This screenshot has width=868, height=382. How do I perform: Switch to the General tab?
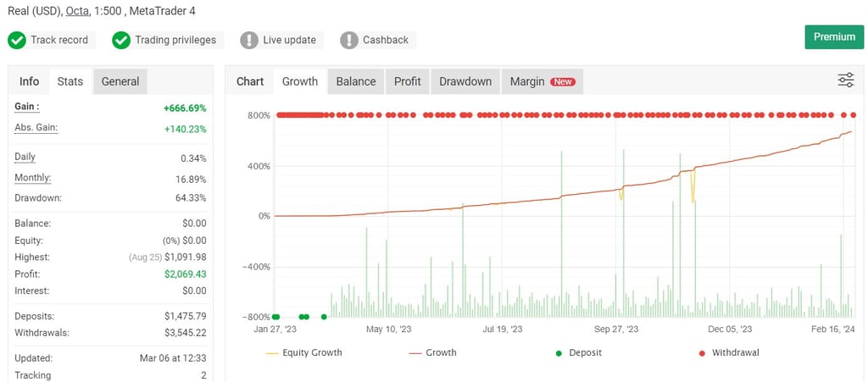pos(120,82)
